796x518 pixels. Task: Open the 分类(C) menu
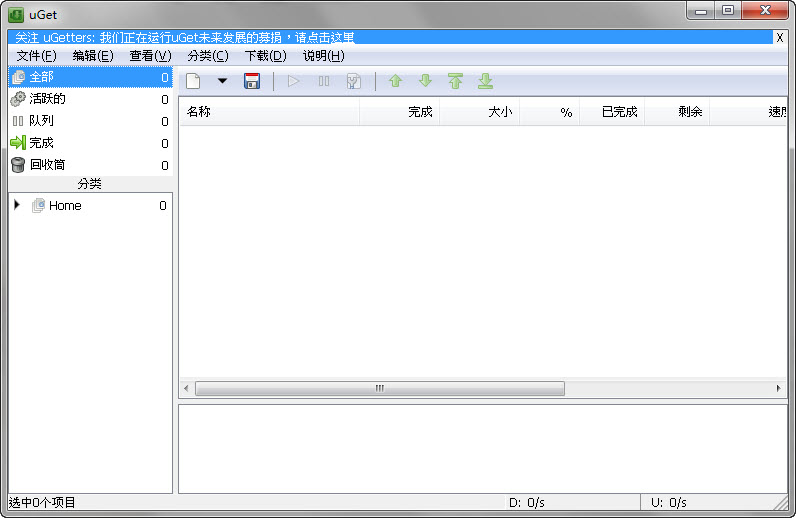208,56
